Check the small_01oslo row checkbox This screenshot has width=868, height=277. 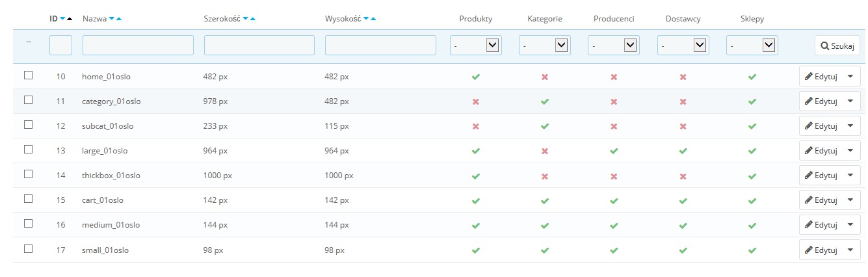click(x=28, y=248)
